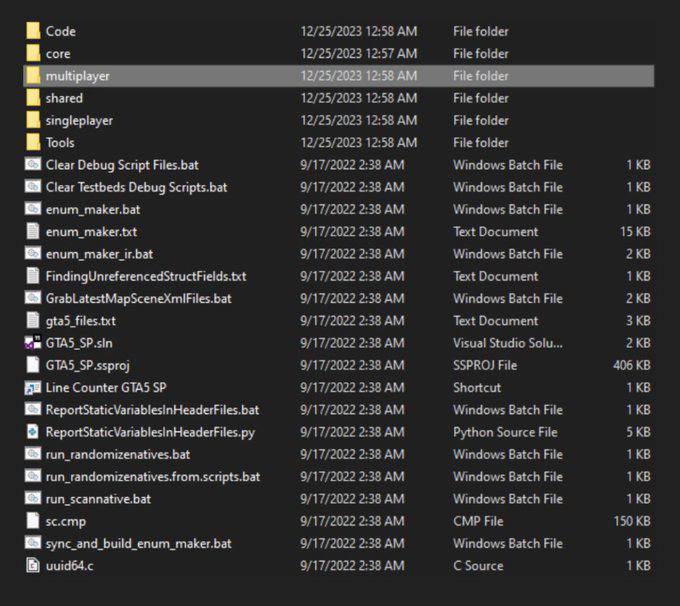Click the blank file icon for sc.cmp
The height and width of the screenshot is (606, 680).
(x=33, y=521)
